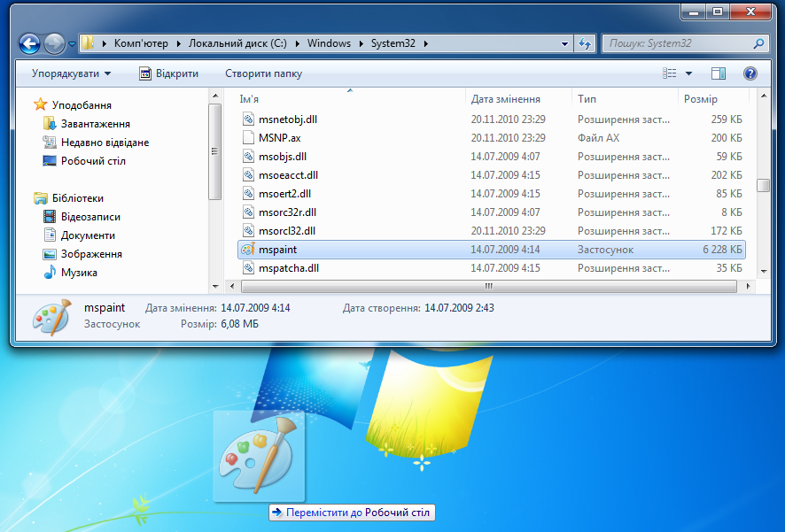This screenshot has width=785, height=532.
Task: Select the mspatcha.dll file
Action: (492, 268)
